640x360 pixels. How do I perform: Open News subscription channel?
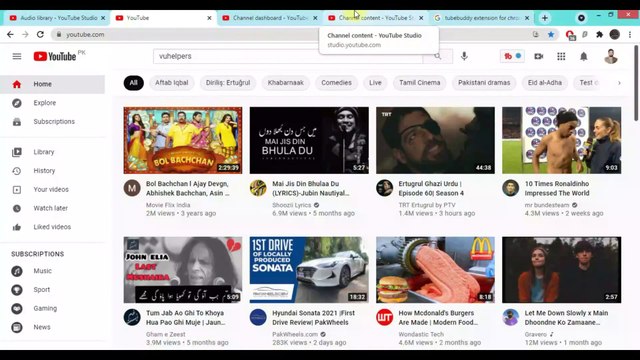[x=52, y=327]
